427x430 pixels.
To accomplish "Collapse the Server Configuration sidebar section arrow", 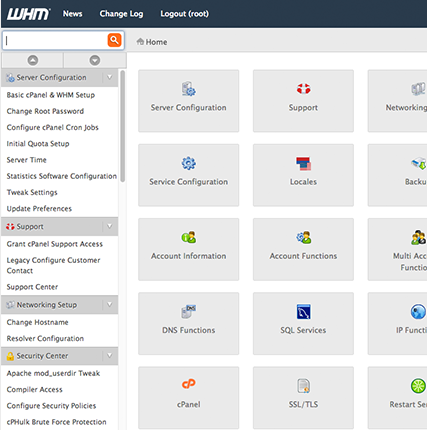I will pos(110,77).
